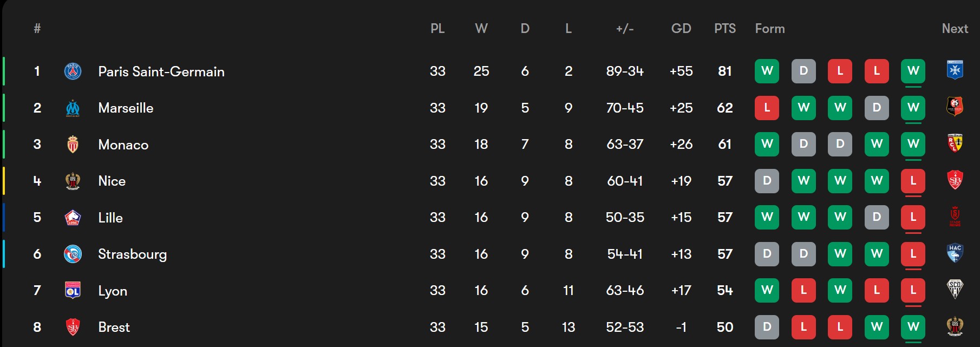
Task: Open the Brest team name link
Action: pyautogui.click(x=114, y=327)
